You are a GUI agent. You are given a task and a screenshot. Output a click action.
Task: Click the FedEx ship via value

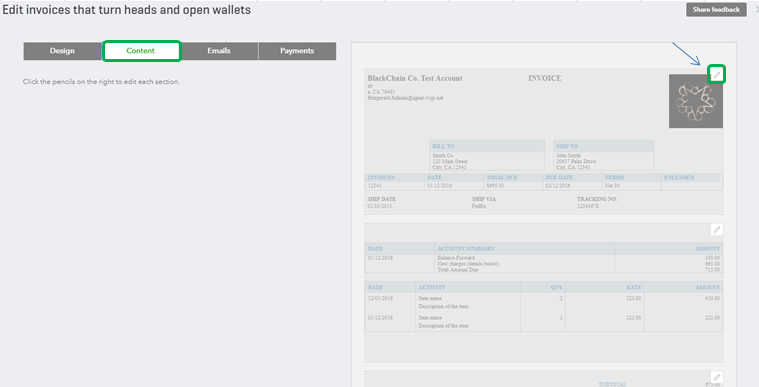click(479, 206)
